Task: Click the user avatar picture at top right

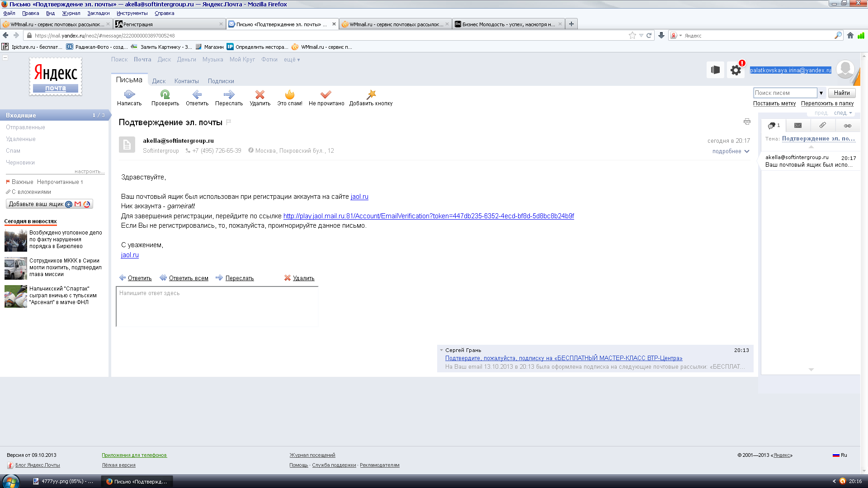Action: click(845, 70)
